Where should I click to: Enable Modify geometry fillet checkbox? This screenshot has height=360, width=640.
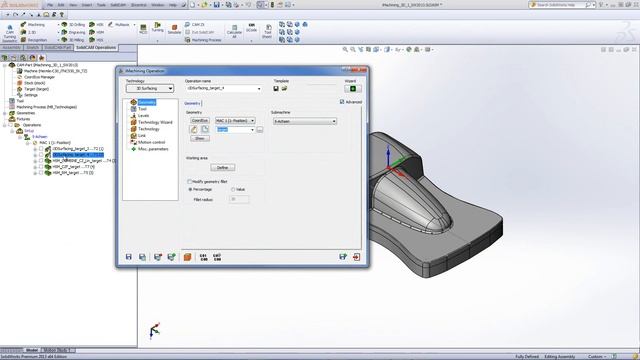[189, 182]
